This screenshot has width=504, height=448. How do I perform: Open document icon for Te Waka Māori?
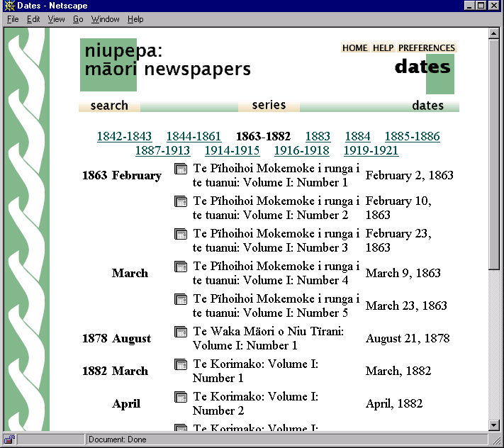181,332
